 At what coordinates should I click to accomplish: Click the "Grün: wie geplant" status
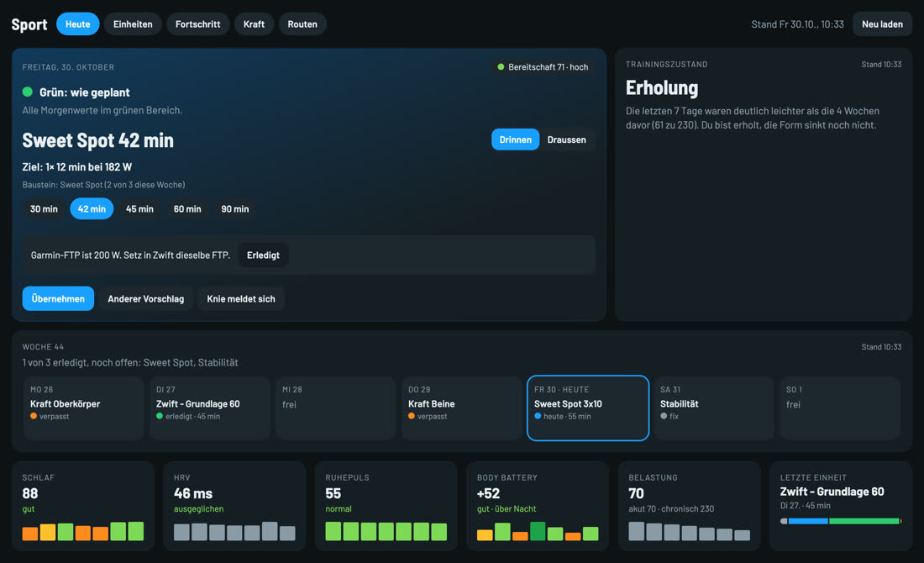(76, 92)
